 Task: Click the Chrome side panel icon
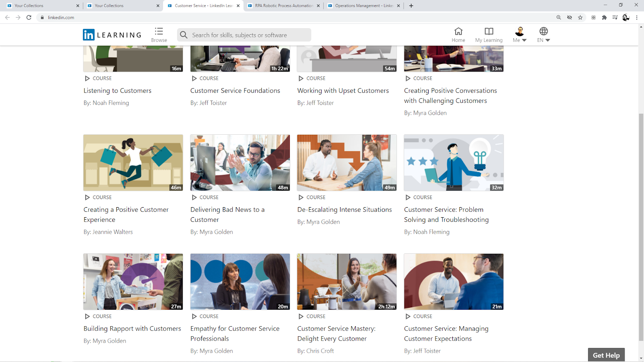pyautogui.click(x=593, y=17)
